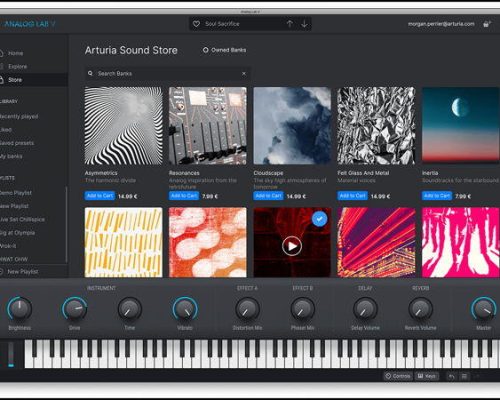Open the pink and white bank thumbnail
This screenshot has height=400, width=500.
[461, 242]
